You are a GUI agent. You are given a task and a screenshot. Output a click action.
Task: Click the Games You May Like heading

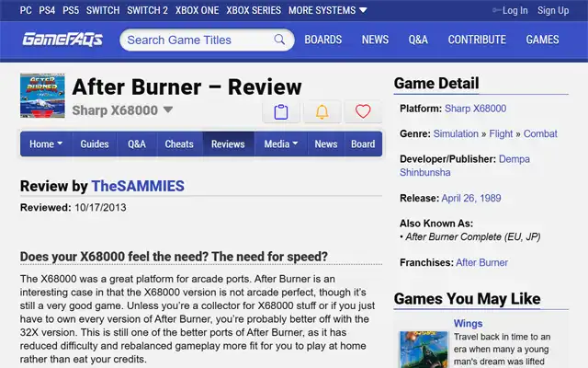click(x=467, y=299)
